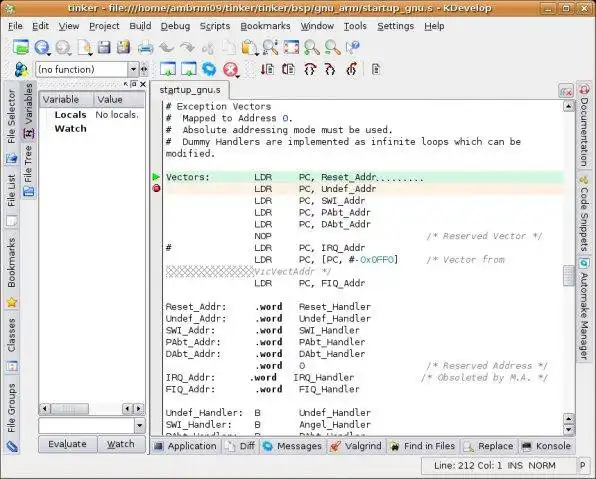The height and width of the screenshot is (479, 596).
Task: Open the Bookmarks menu
Action: 265,26
